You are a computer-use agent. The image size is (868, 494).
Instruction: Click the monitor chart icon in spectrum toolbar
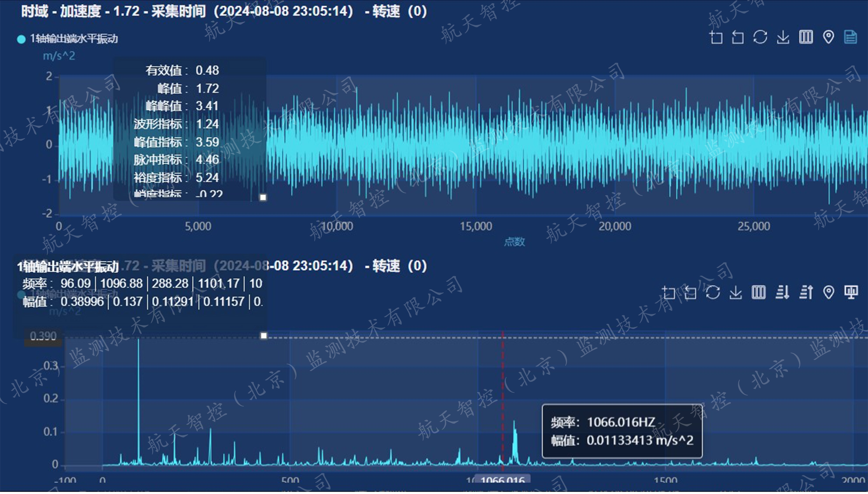coord(851,293)
